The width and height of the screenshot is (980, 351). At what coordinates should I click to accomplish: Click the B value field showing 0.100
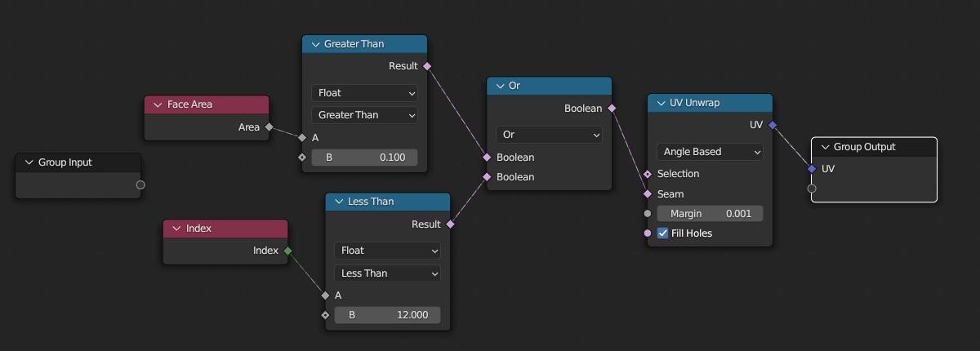tap(364, 158)
